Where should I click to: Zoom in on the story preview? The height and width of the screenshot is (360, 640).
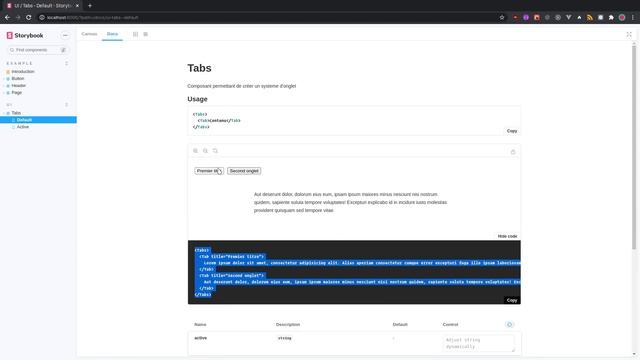coord(196,151)
